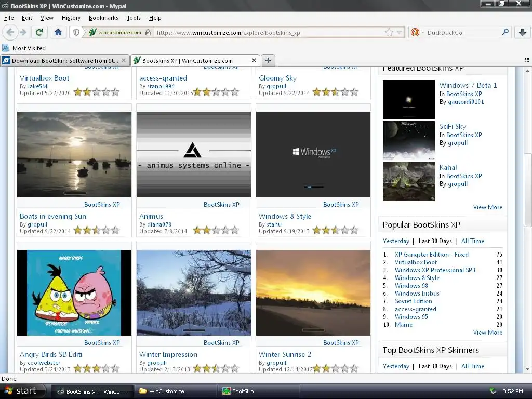532x399 pixels.
Task: Close the Download BootSkin tab
Action: [x=124, y=60]
